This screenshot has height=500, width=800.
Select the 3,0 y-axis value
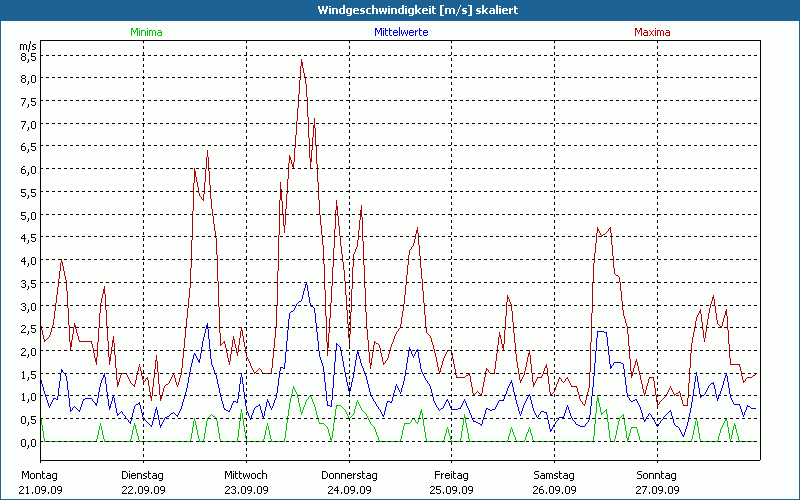[28, 306]
